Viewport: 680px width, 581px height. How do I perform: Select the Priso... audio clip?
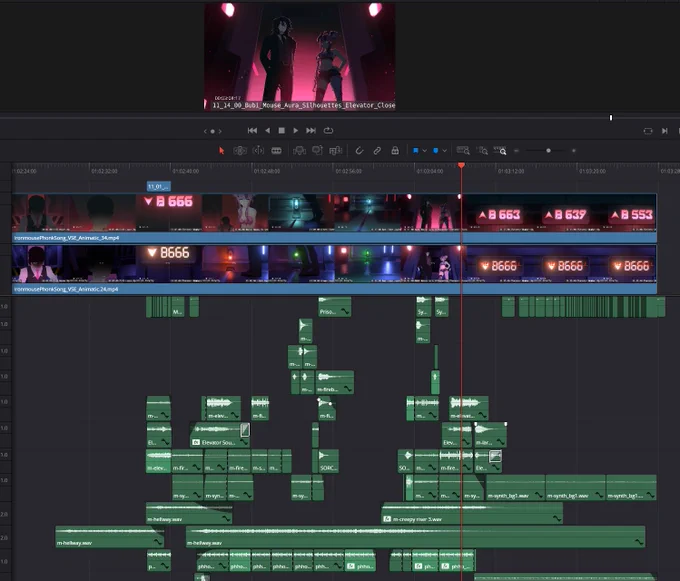(x=335, y=307)
